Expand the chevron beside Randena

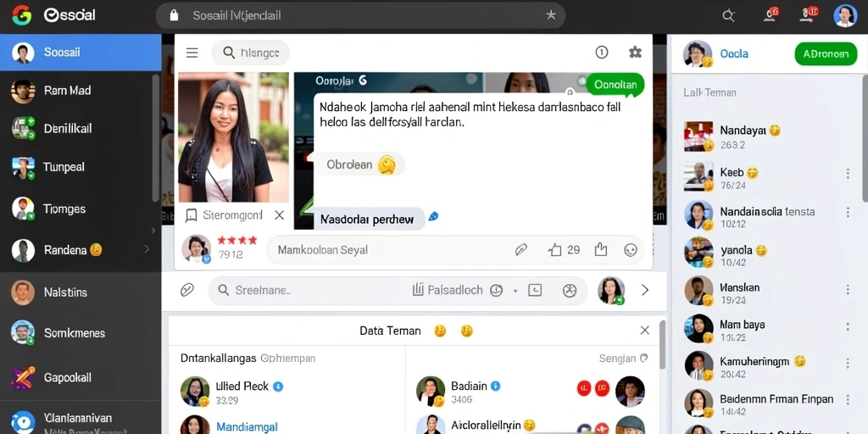[147, 250]
